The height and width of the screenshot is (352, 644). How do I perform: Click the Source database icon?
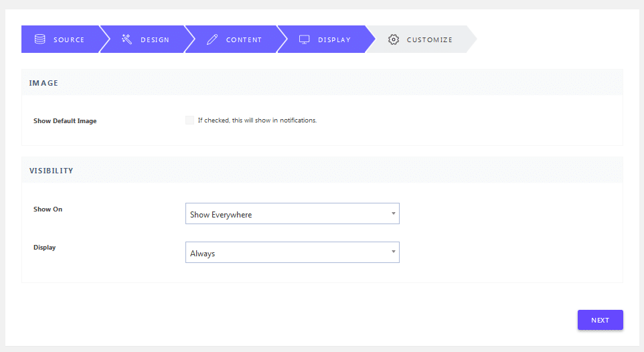coord(40,39)
